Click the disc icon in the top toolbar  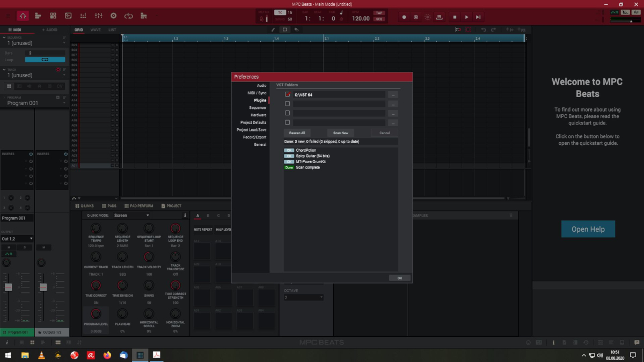[113, 16]
